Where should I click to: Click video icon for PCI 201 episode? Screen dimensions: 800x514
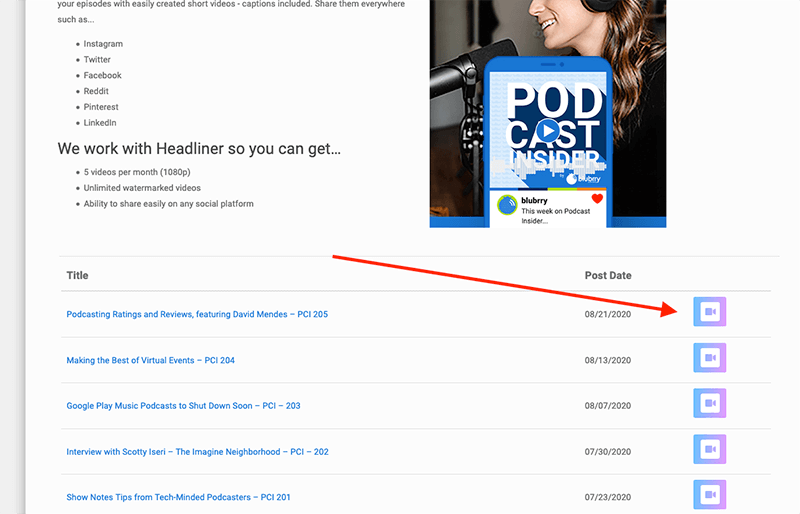tap(709, 495)
